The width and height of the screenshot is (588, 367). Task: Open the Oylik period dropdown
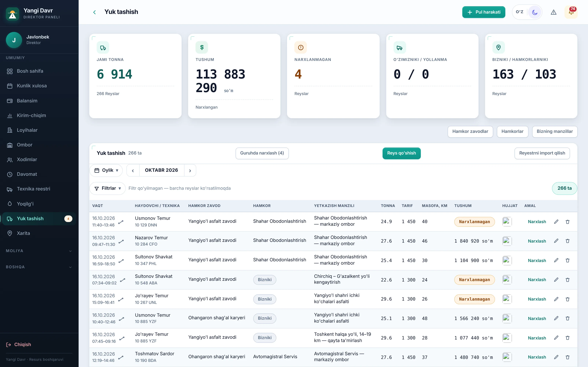point(106,170)
